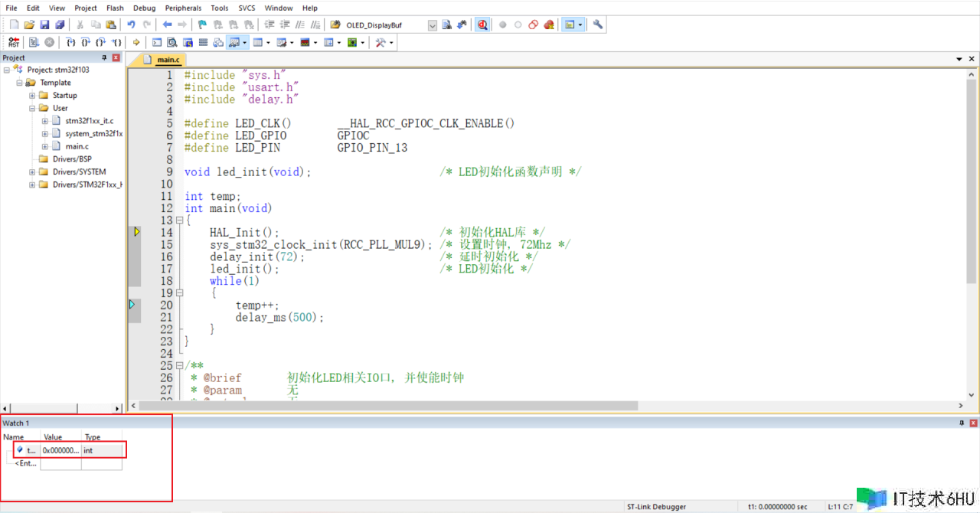Viewport: 980px width, 513px height.
Task: Click the Kill All Breakpoints icon
Action: [549, 25]
